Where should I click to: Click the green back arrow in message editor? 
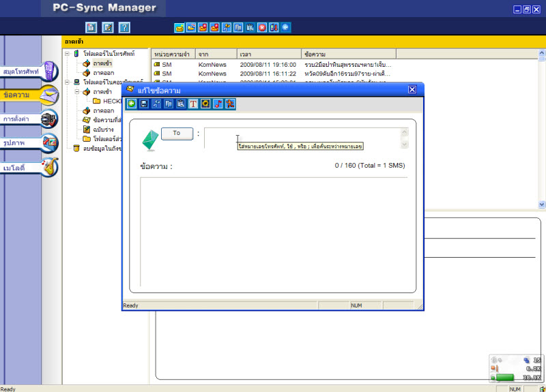click(x=132, y=104)
